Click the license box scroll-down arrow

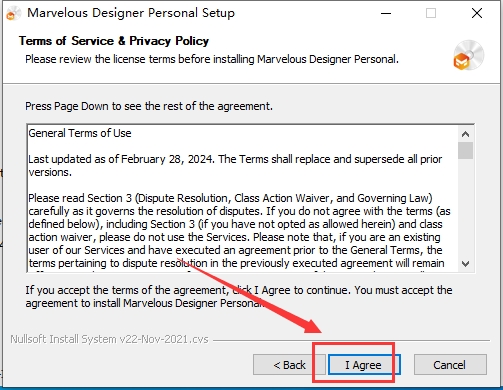[x=465, y=264]
